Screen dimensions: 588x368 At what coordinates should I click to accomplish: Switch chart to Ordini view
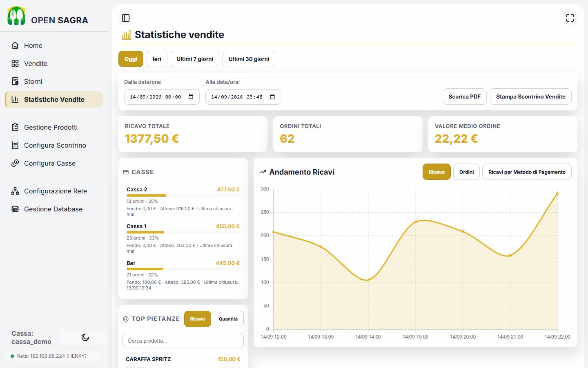pyautogui.click(x=466, y=172)
